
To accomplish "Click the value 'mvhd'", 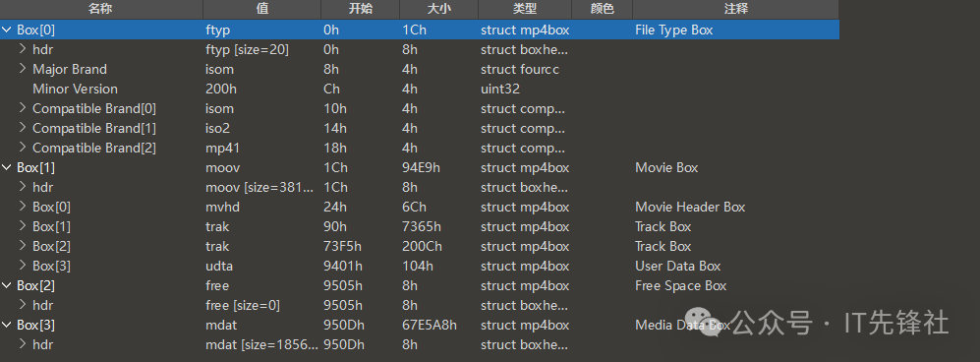I will pyautogui.click(x=222, y=207).
